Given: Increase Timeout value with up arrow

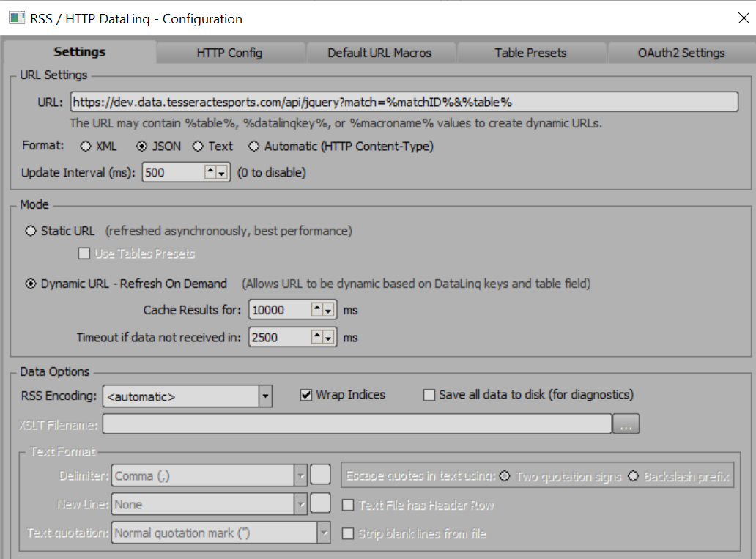Looking at the screenshot, I should 316,337.
